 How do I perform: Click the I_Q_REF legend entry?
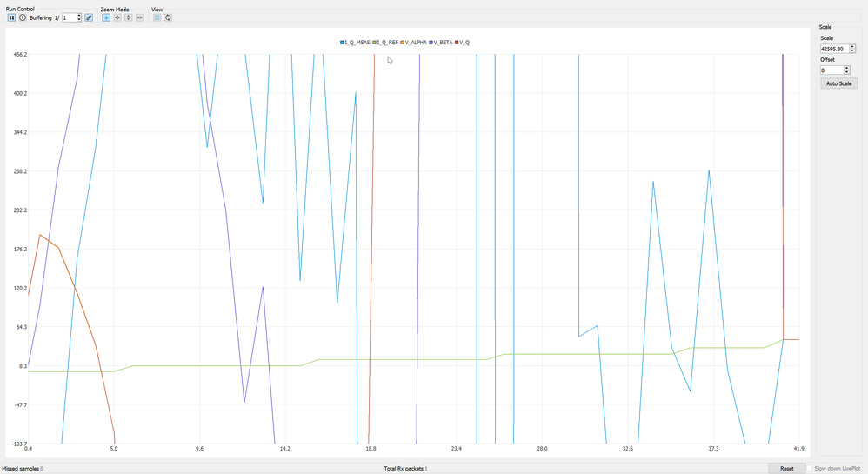click(x=385, y=43)
